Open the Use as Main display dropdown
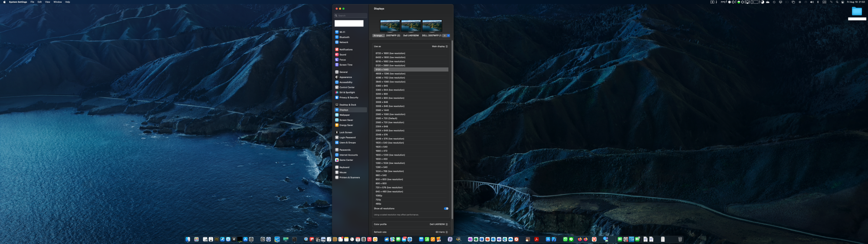Screen dimensions: 868x244 (440, 46)
